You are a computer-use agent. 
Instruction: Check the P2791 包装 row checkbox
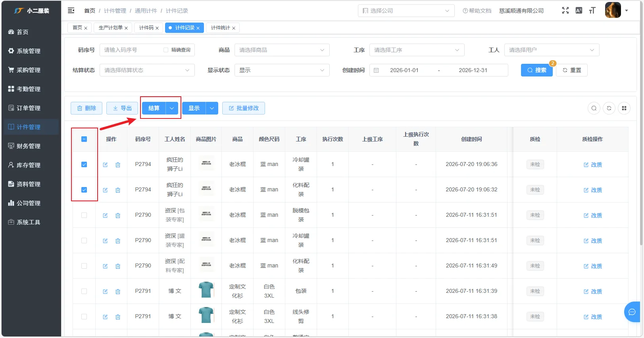pyautogui.click(x=84, y=291)
